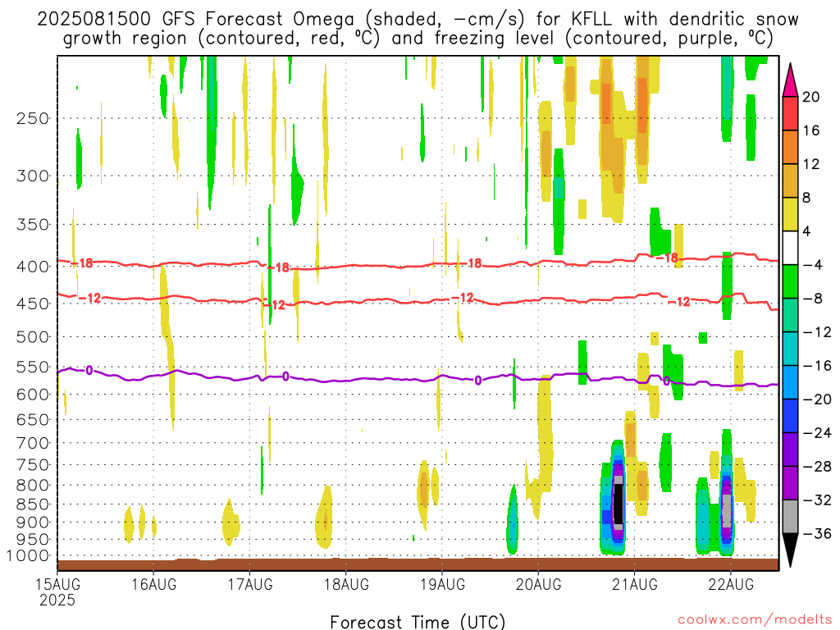Click the 1000 pressure level label
The image size is (840, 630).
(x=28, y=556)
